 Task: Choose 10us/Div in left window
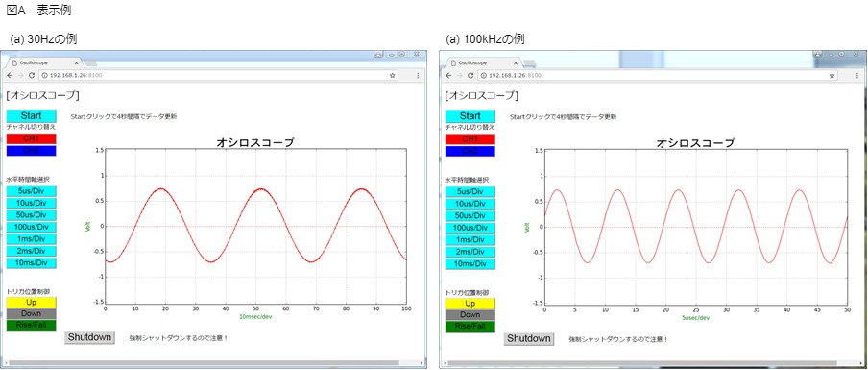[31, 203]
